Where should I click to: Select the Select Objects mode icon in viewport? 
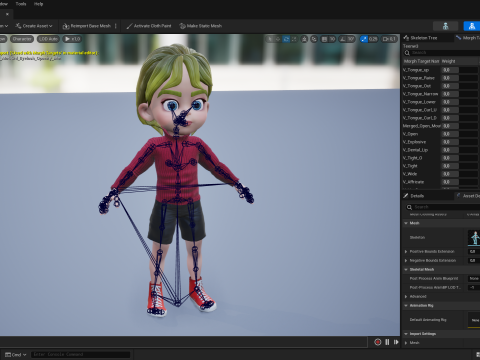270,39
